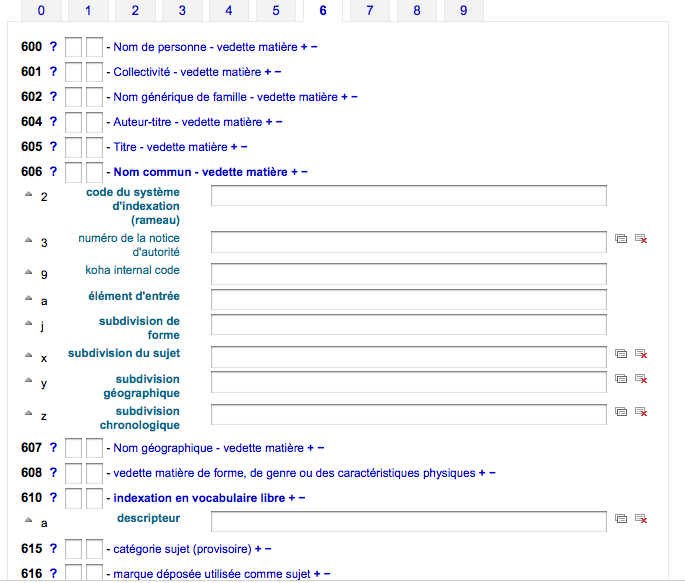The height and width of the screenshot is (583, 685).
Task: Remove tag 615 catégorie sujet with minus
Action: click(268, 549)
